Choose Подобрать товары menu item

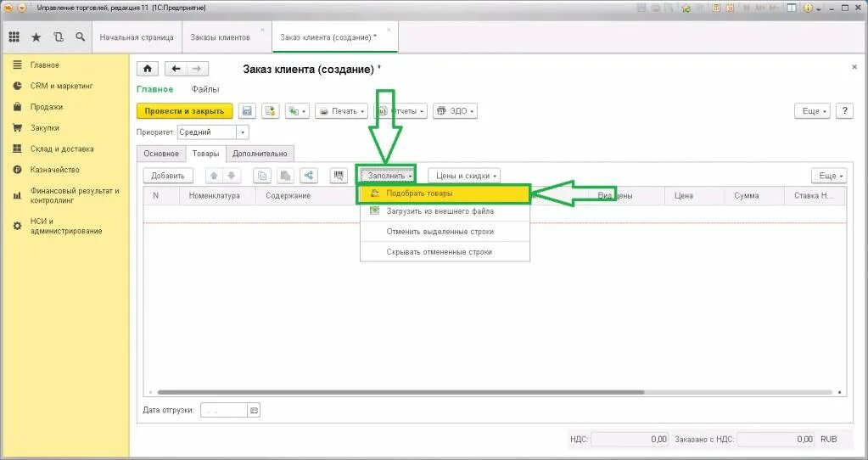[x=445, y=194]
